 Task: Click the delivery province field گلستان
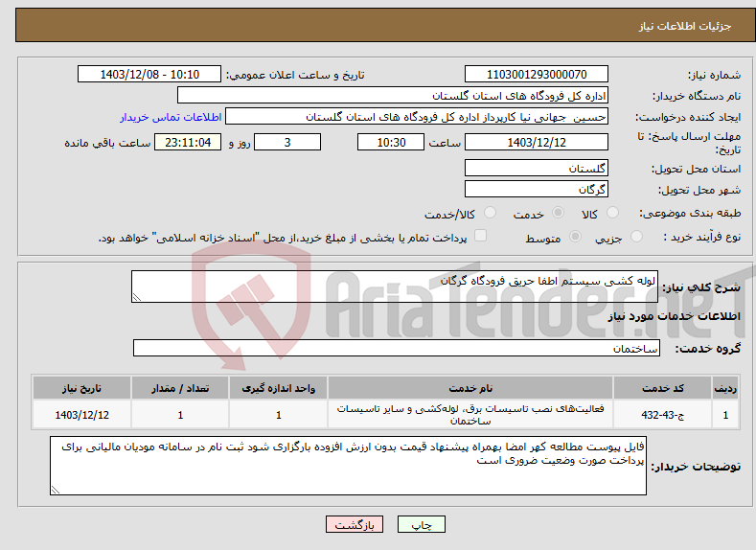(537, 169)
